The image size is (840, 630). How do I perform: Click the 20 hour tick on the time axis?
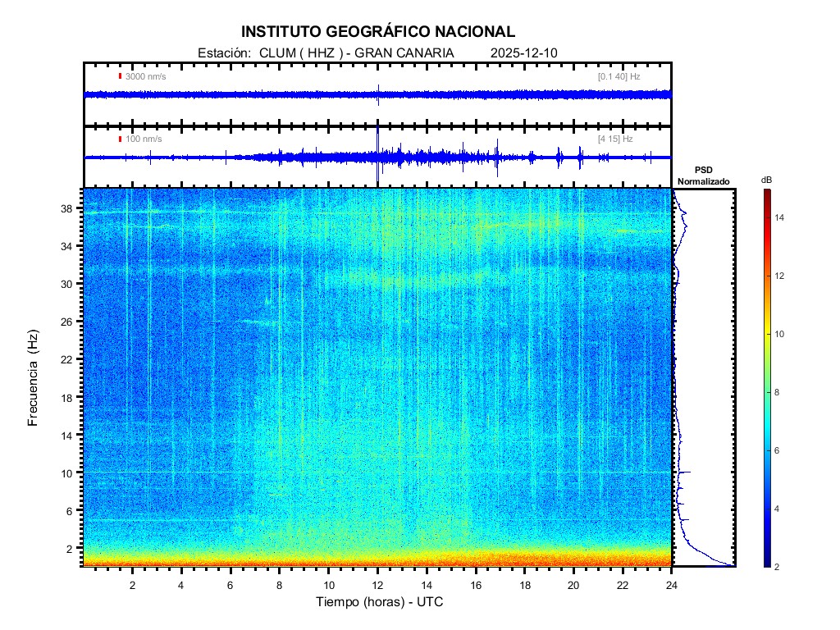573,585
